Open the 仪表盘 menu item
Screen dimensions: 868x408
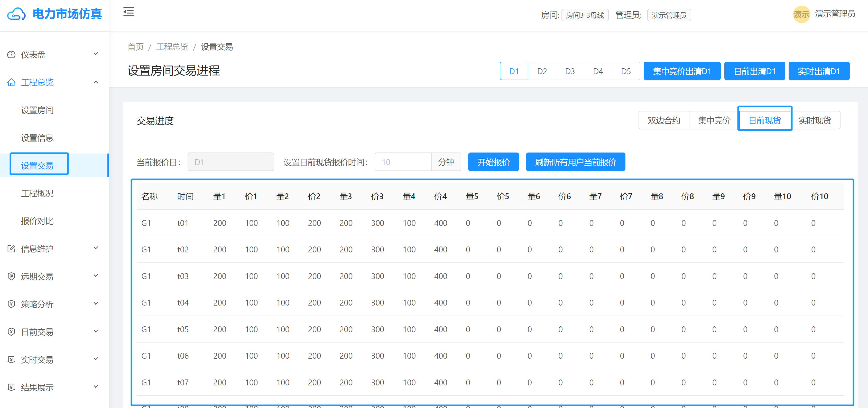(54, 54)
